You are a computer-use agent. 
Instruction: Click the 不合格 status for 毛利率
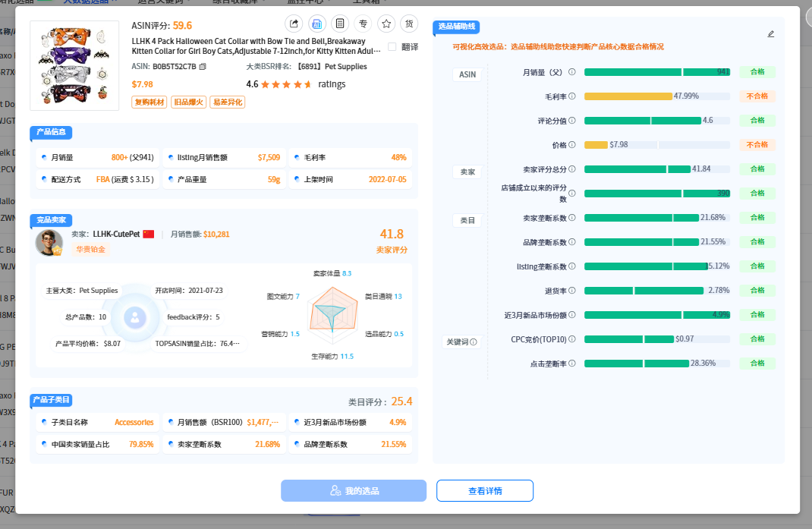pyautogui.click(x=757, y=96)
